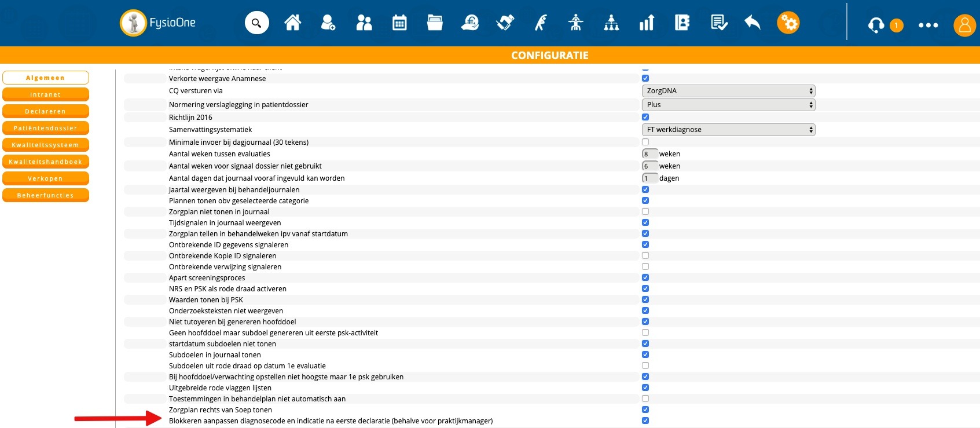Expand Normering verslaglegging dropdown set to Plus
Screen dimensions: 980x428
[x=728, y=105]
